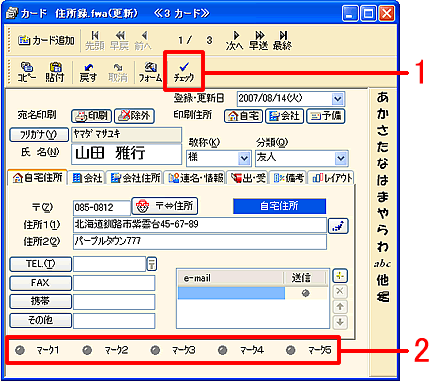Click the 取消 cancel icon
This screenshot has height=382, width=429.
[118, 72]
